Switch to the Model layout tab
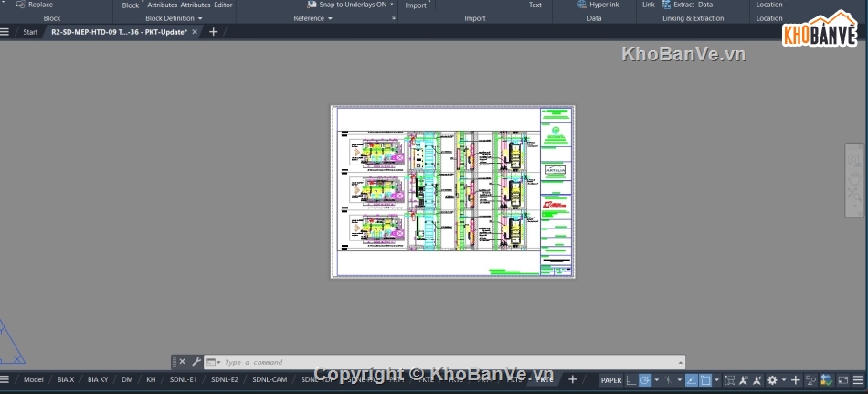This screenshot has width=868, height=394. click(33, 379)
